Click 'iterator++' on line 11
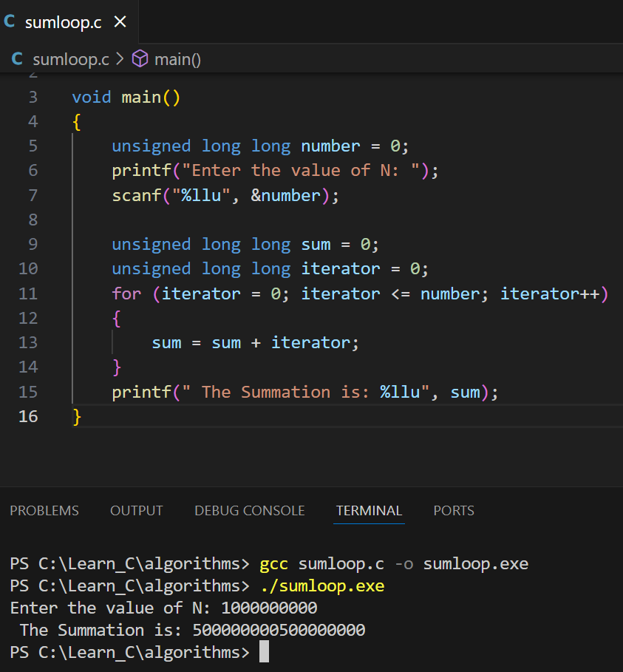Screen dimensions: 623x672 click(550, 293)
